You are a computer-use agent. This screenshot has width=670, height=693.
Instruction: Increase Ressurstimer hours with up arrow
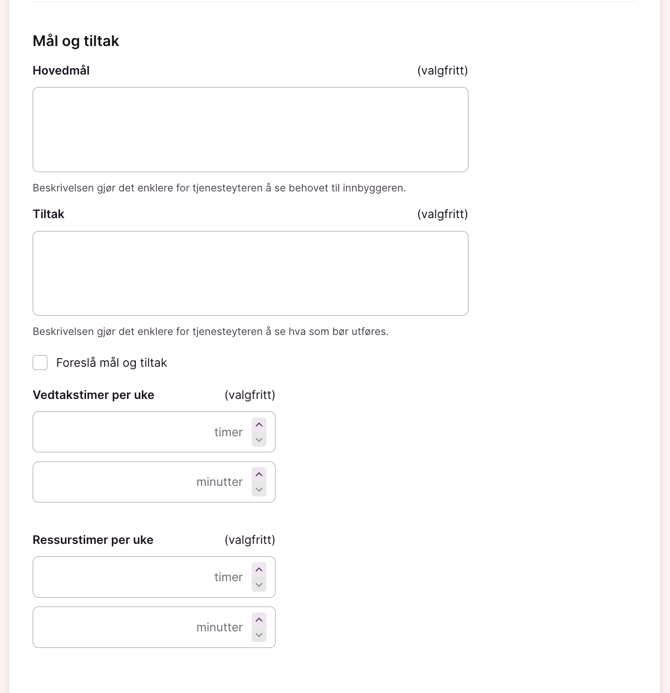pyautogui.click(x=259, y=570)
